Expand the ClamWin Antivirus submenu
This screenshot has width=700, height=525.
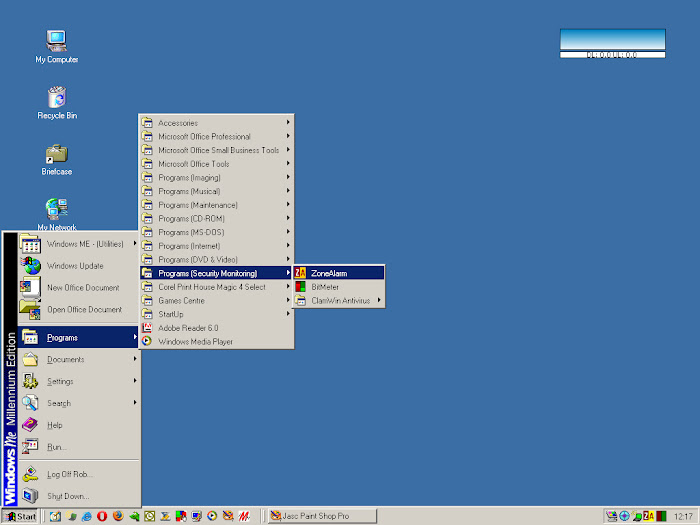coord(339,300)
